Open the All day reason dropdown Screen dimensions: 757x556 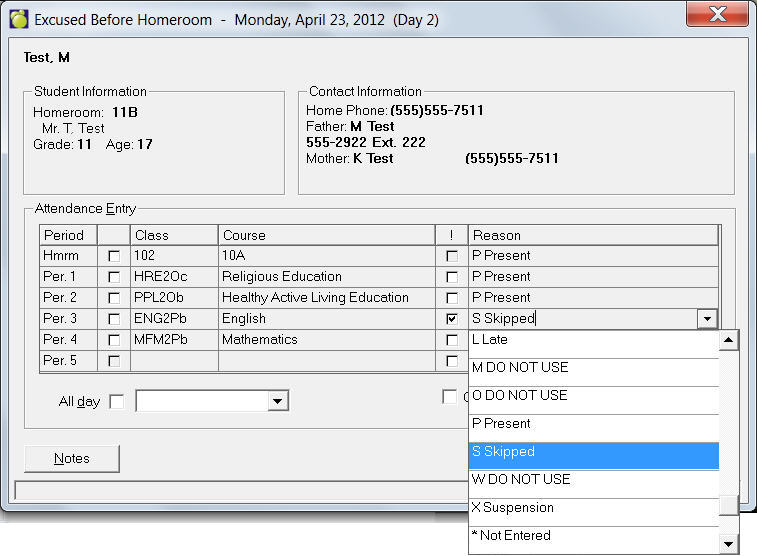point(278,401)
